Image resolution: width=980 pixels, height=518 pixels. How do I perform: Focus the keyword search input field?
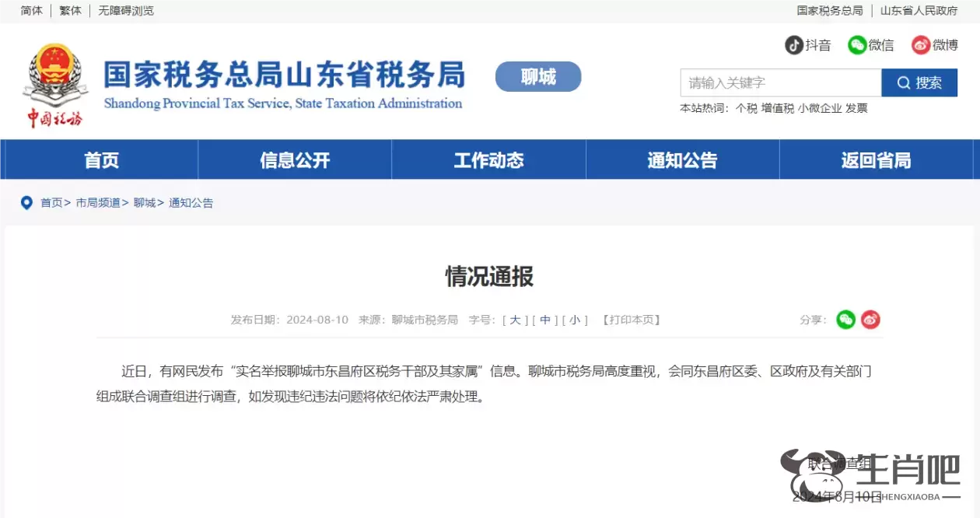[780, 82]
